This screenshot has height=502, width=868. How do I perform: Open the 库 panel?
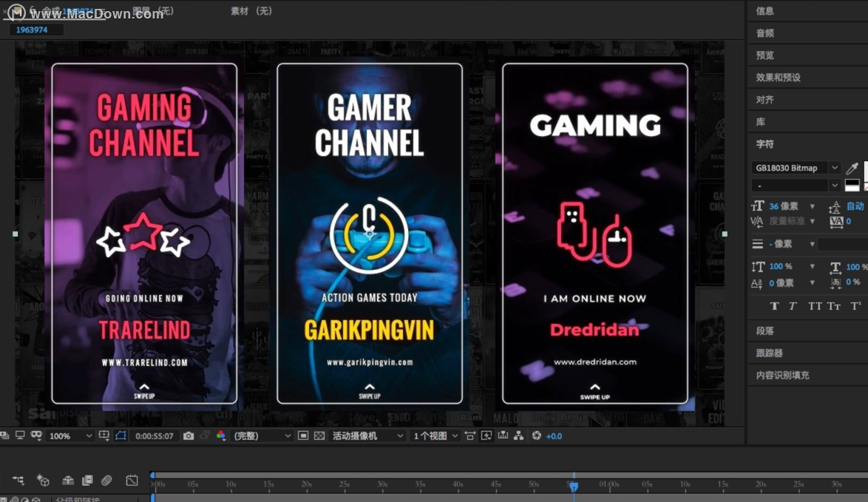click(x=761, y=122)
